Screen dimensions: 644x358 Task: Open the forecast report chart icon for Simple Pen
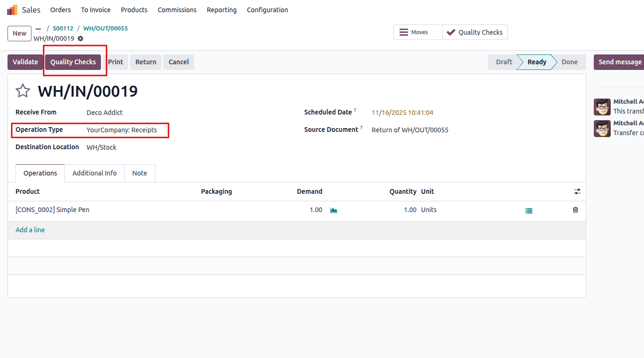[333, 210]
